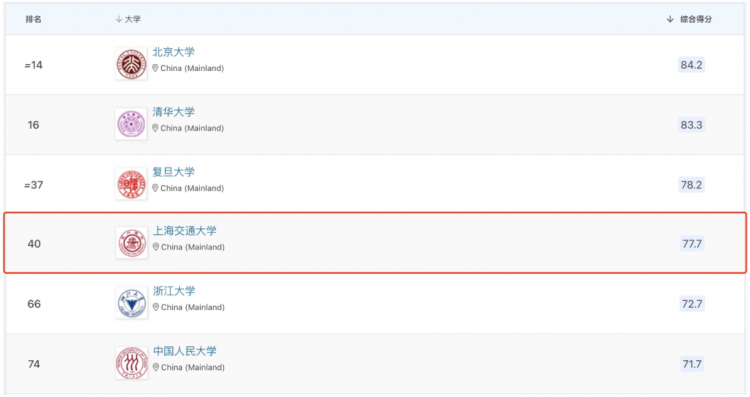750x397 pixels.
Task: Sort by the 大学 column arrow
Action: tap(119, 19)
